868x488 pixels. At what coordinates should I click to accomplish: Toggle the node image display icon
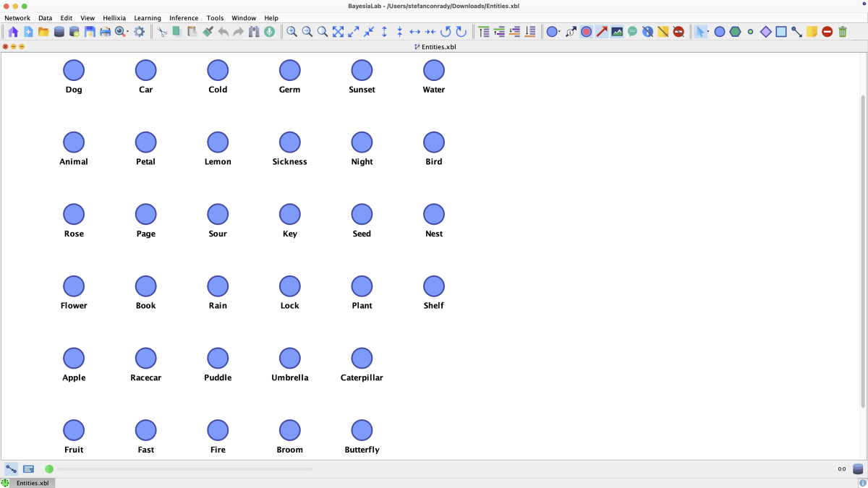click(617, 32)
